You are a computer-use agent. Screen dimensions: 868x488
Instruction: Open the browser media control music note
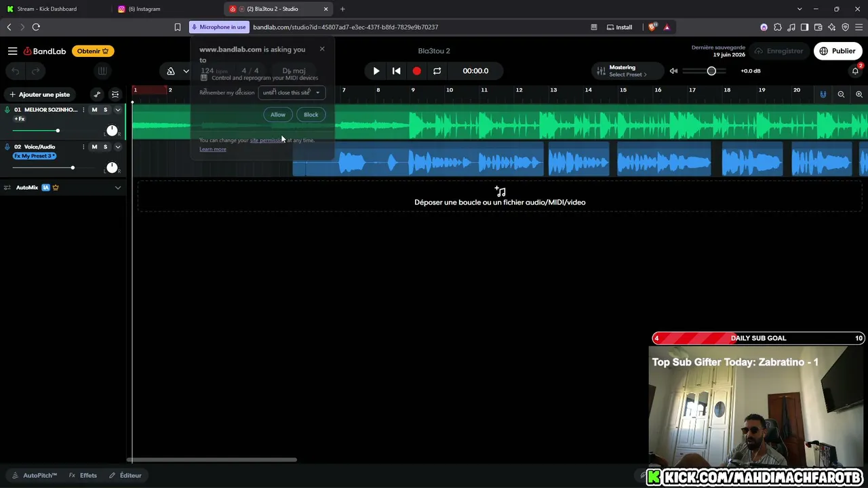pyautogui.click(x=791, y=27)
